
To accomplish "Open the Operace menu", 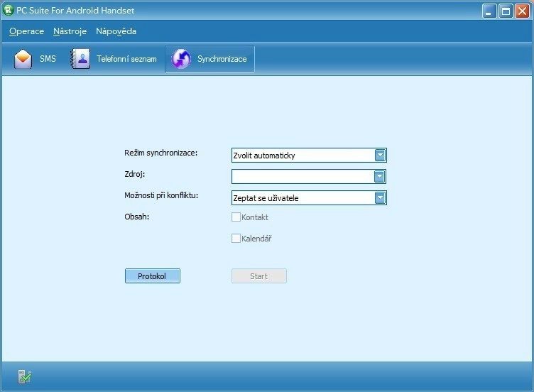I will point(26,31).
